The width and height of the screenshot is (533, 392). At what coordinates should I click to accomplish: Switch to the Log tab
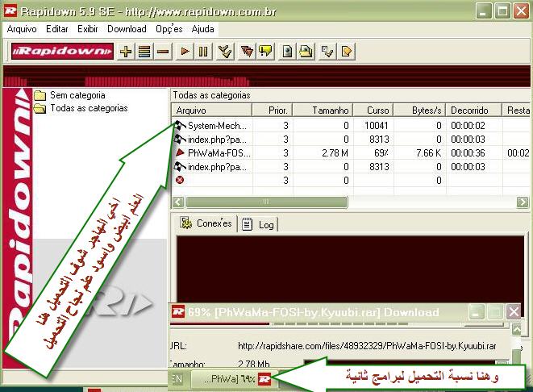(259, 224)
